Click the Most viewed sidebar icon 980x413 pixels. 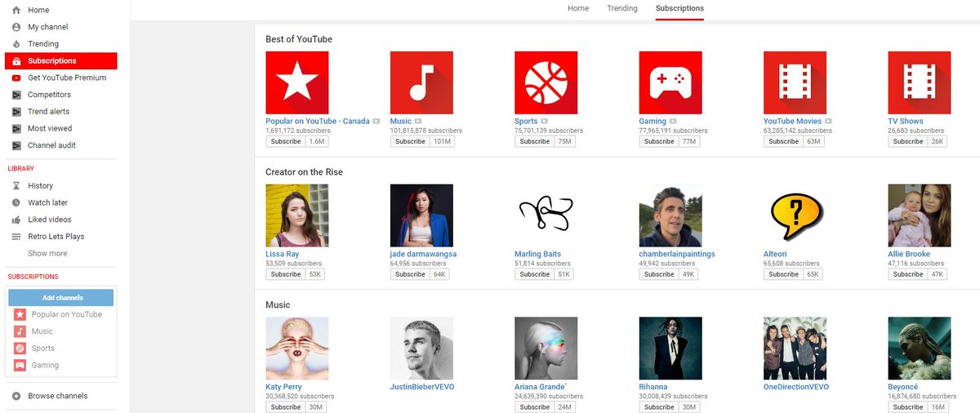[x=16, y=129]
